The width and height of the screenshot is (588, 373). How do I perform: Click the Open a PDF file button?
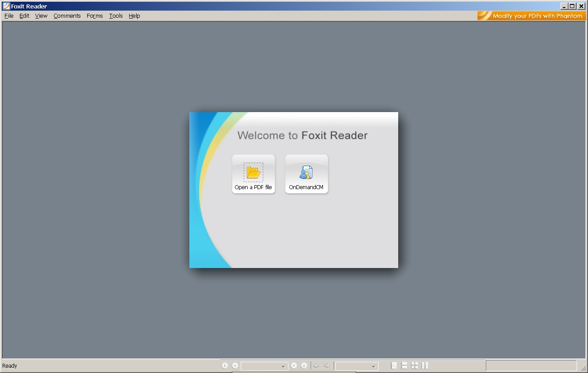(x=254, y=174)
